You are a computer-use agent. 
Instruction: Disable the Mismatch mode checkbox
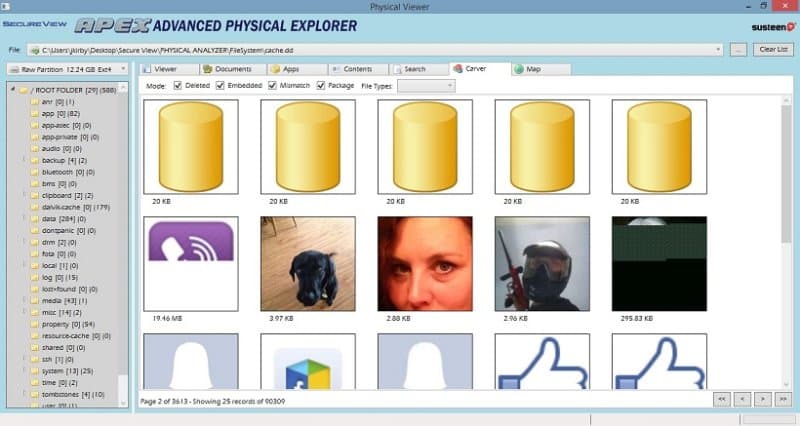coord(272,86)
